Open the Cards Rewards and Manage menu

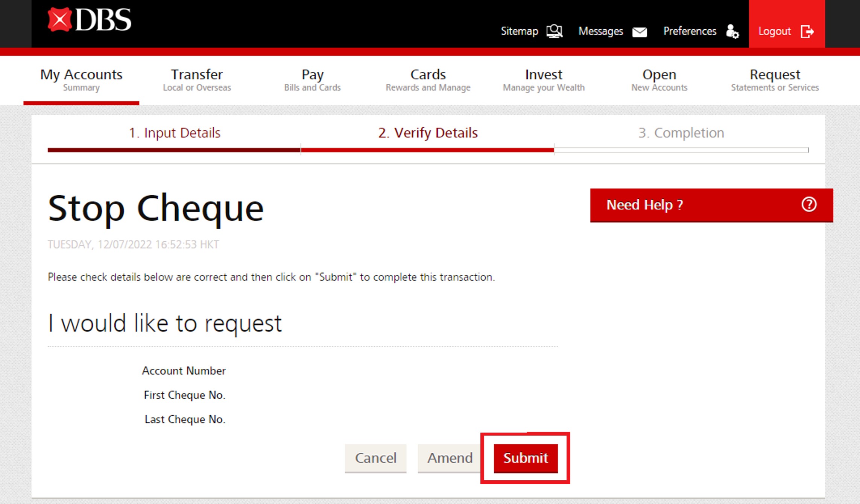(428, 80)
